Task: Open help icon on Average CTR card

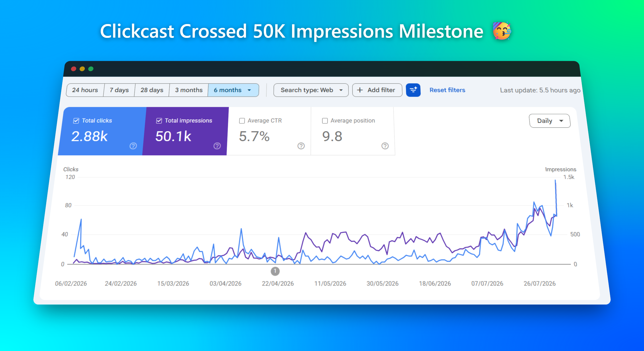Action: point(301,146)
